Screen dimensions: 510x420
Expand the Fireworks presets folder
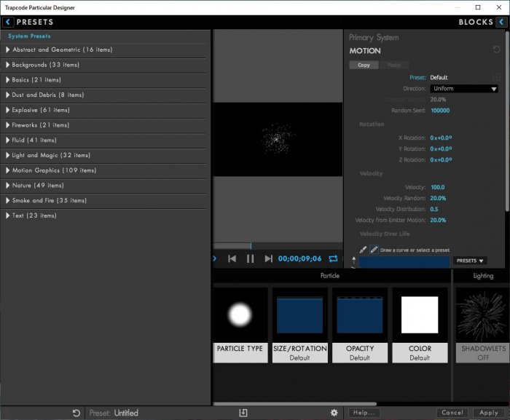point(7,124)
